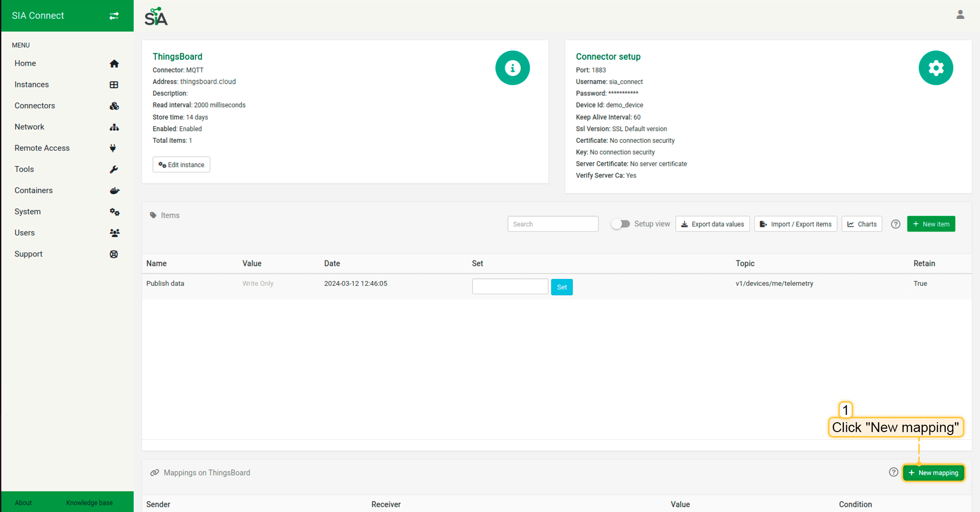Focus the items Search field
The height and width of the screenshot is (512, 980).
point(553,224)
